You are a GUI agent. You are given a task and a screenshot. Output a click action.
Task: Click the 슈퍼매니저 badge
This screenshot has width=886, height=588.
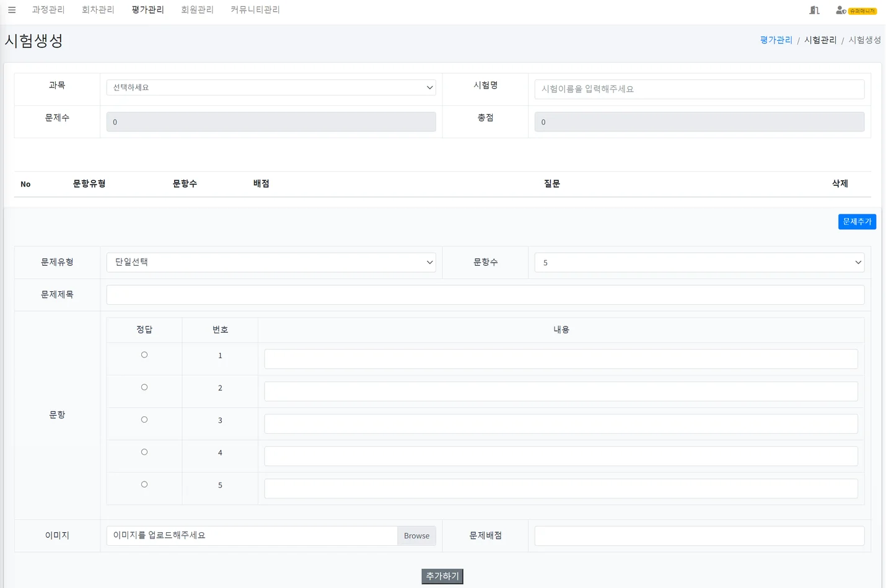(x=862, y=11)
